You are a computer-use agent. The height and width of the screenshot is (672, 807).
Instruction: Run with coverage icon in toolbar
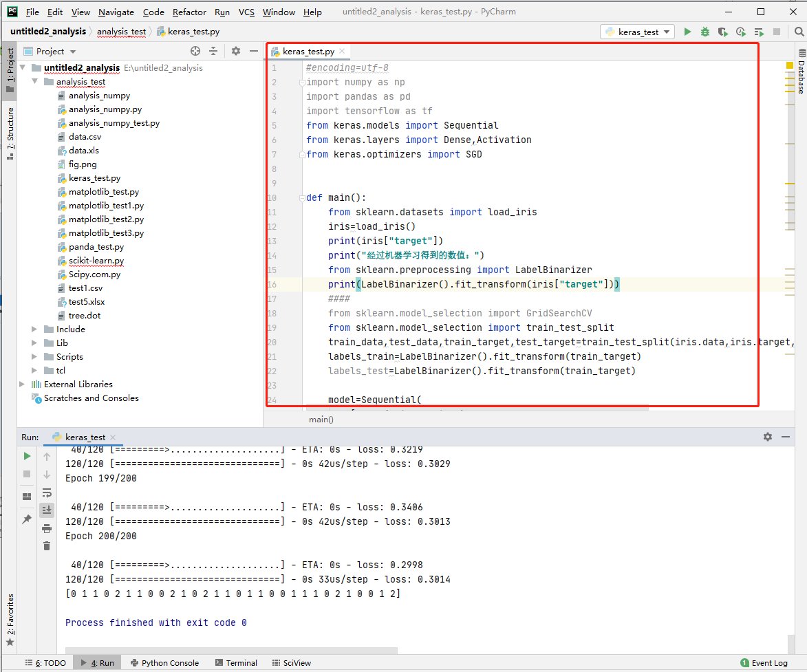point(722,32)
